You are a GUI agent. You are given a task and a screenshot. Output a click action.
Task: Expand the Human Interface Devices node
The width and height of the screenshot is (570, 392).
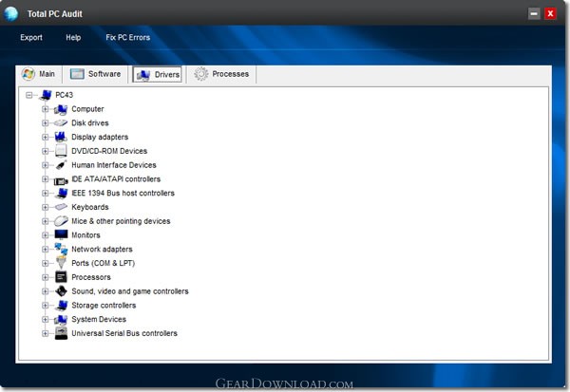(45, 165)
